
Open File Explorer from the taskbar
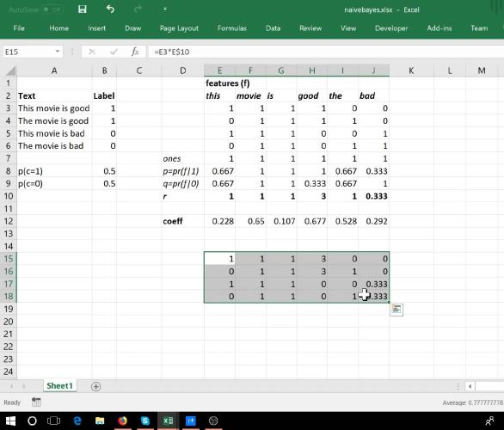coord(100,421)
